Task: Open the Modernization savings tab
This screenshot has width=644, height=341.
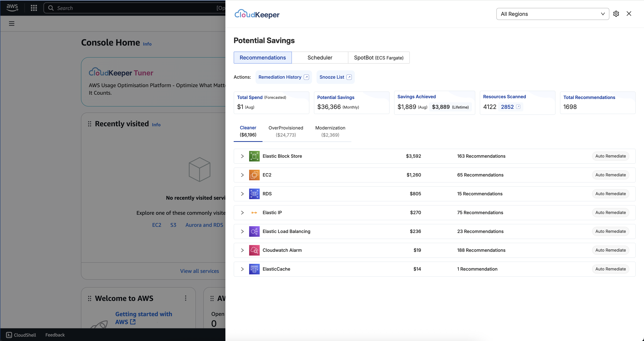Action: point(330,131)
